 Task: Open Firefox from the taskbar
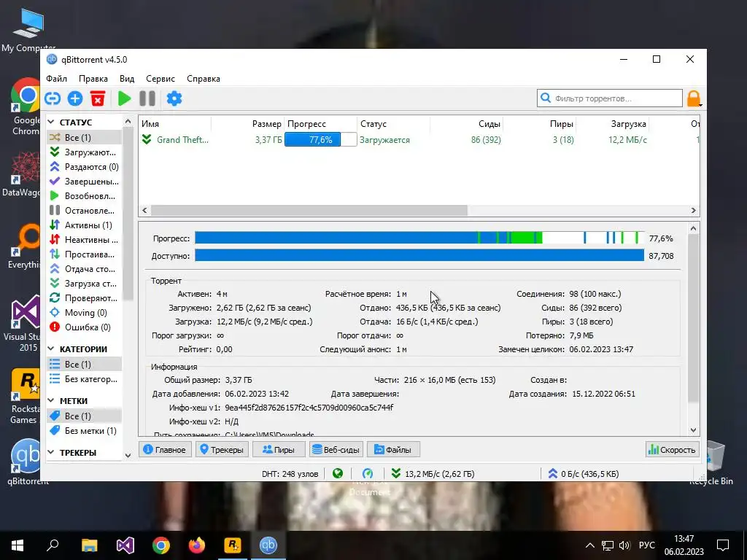point(197,545)
